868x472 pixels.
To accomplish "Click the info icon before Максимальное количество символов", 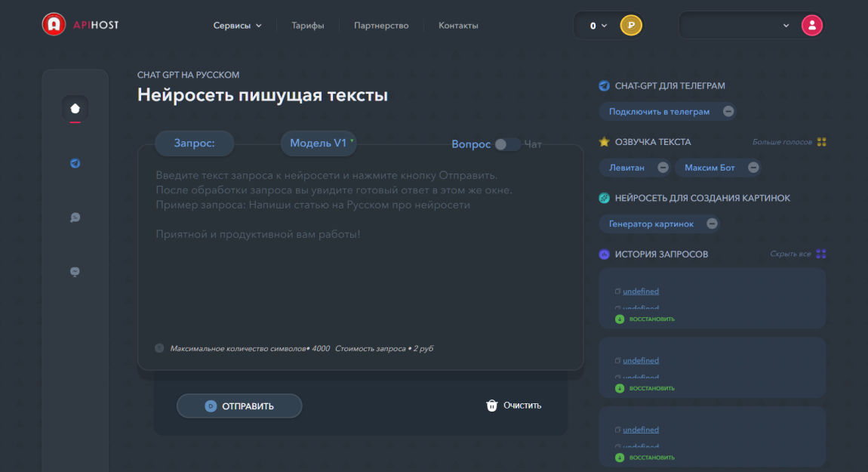I will point(159,348).
